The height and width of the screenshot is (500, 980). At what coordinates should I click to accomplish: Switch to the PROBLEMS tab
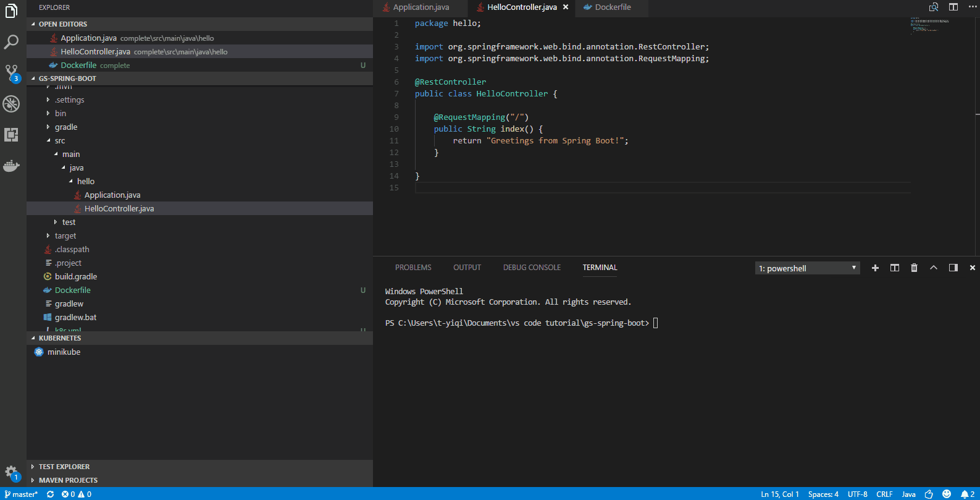click(413, 268)
